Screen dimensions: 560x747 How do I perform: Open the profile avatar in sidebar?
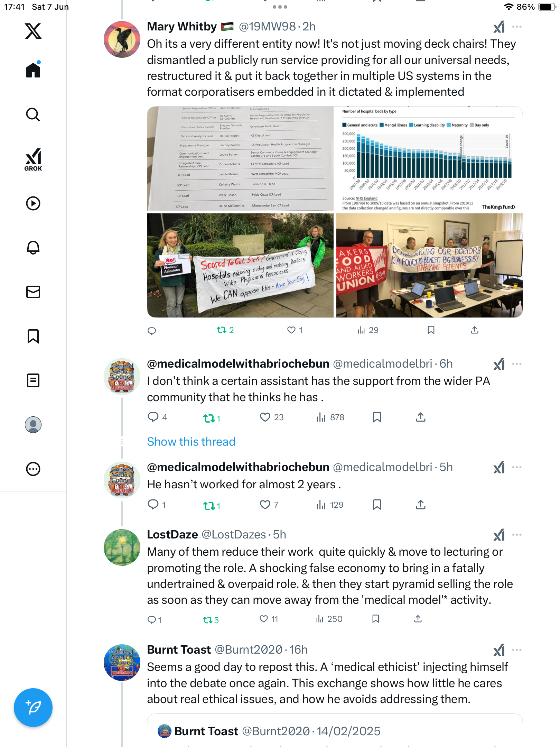click(x=33, y=425)
